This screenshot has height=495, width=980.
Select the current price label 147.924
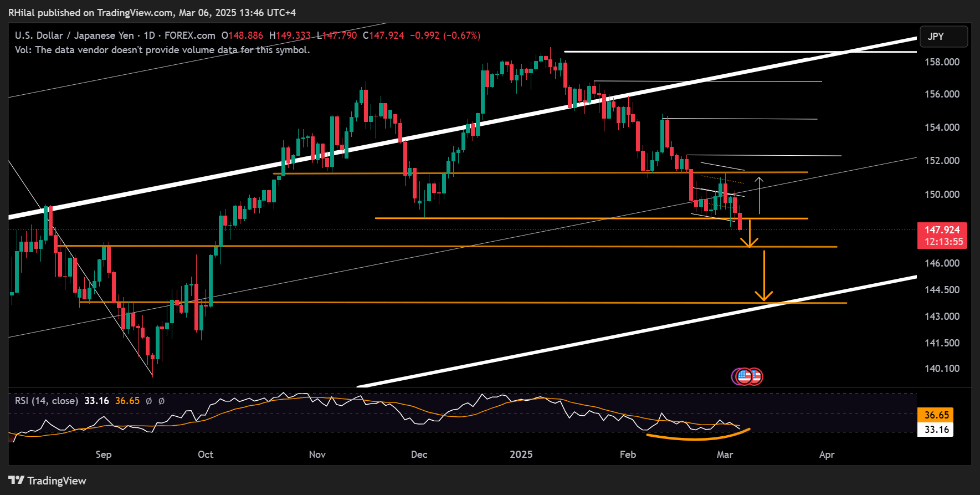[942, 229]
